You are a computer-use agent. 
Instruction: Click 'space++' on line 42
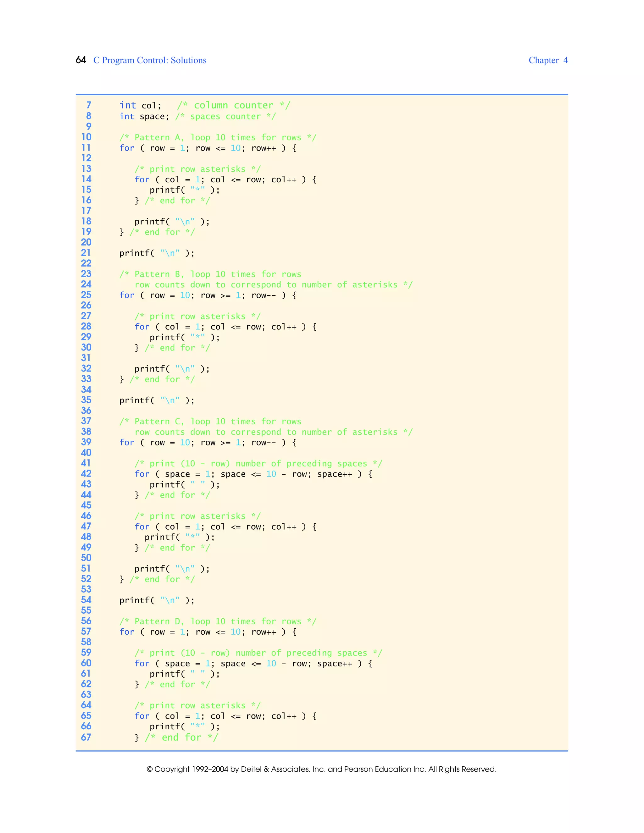[335, 474]
